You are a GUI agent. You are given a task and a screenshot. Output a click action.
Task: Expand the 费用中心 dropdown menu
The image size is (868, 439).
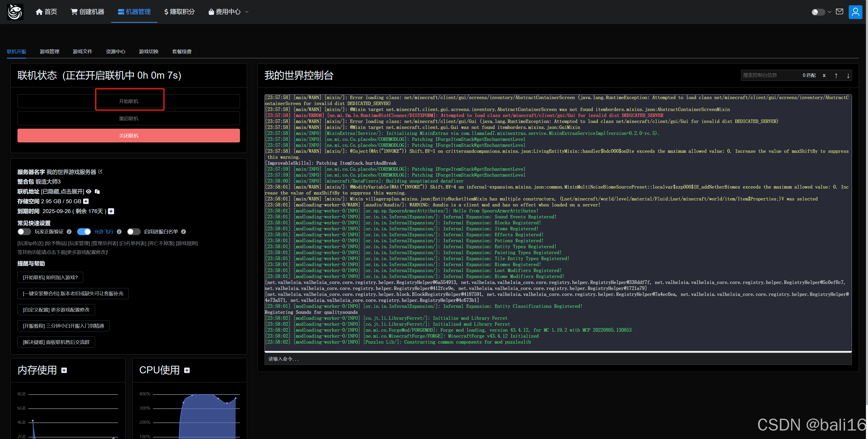point(228,12)
